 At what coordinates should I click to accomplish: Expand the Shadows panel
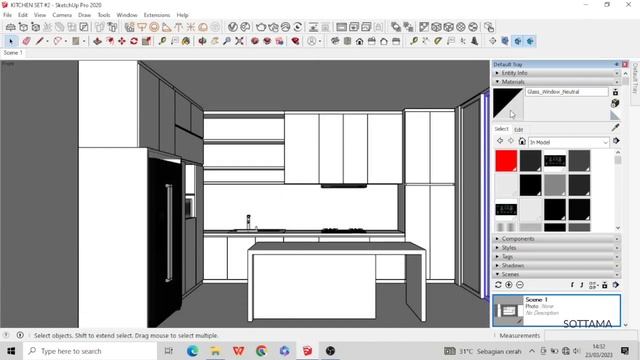(556, 266)
